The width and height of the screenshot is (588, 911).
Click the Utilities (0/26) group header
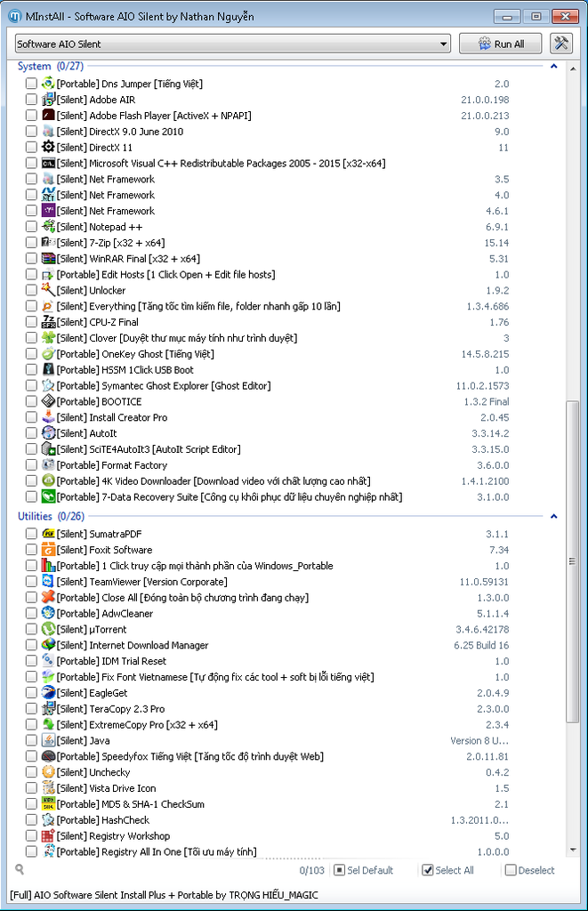pos(51,516)
